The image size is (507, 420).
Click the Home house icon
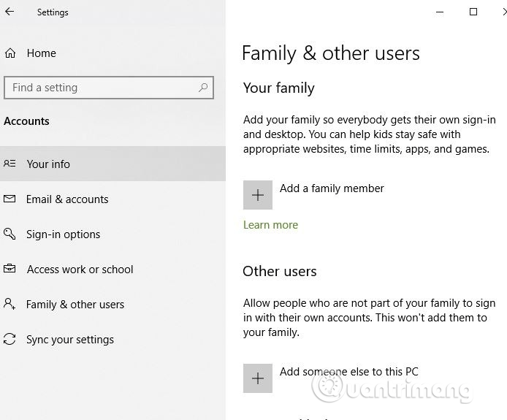tap(10, 53)
